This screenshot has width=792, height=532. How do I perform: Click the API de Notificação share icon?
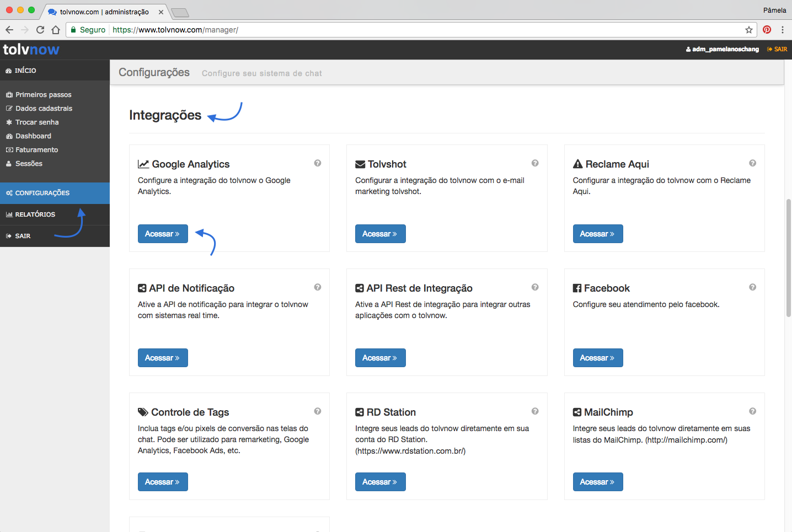(142, 288)
